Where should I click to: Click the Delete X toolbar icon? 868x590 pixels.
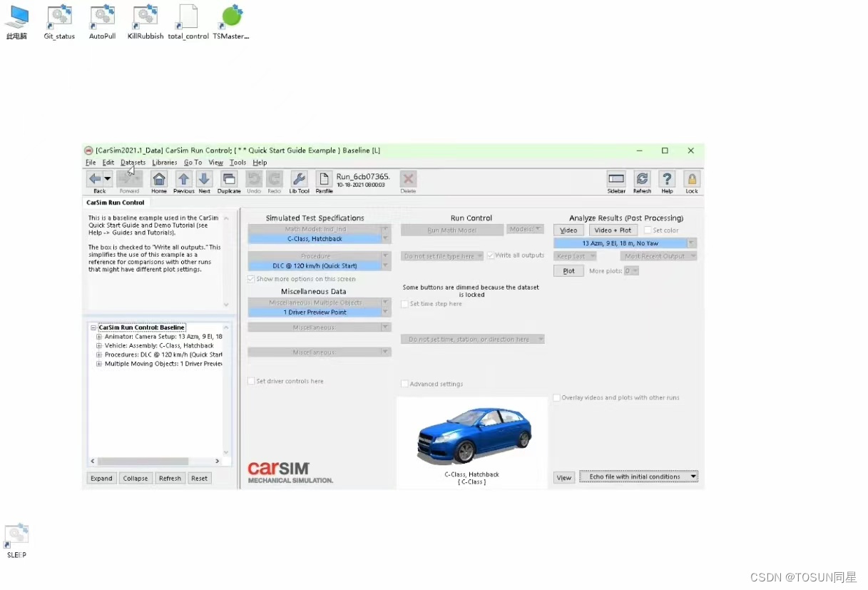(408, 179)
